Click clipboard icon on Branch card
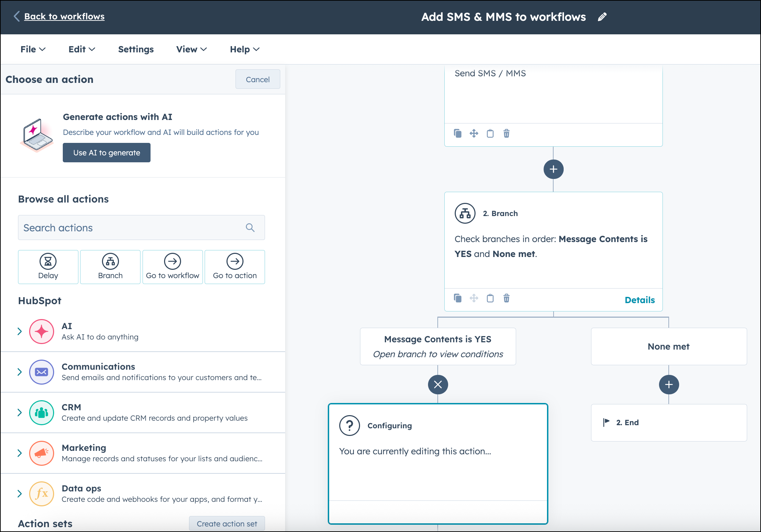This screenshot has height=532, width=761. [490, 298]
